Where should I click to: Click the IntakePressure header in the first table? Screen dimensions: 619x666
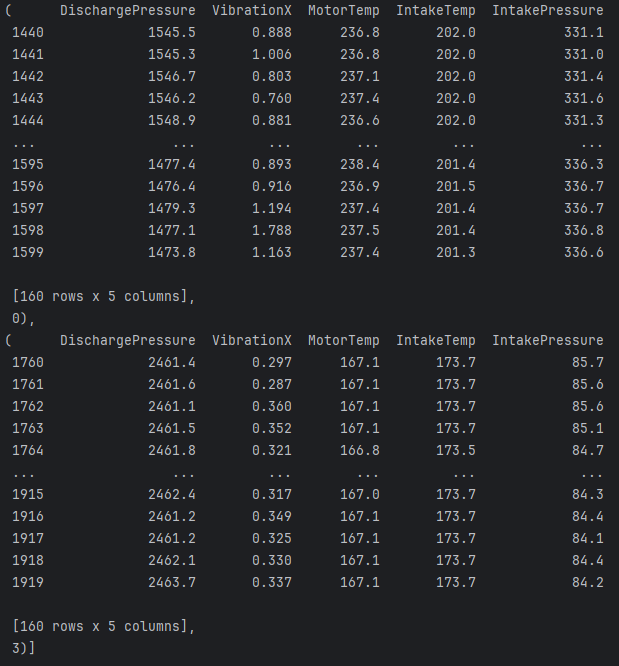pos(547,11)
